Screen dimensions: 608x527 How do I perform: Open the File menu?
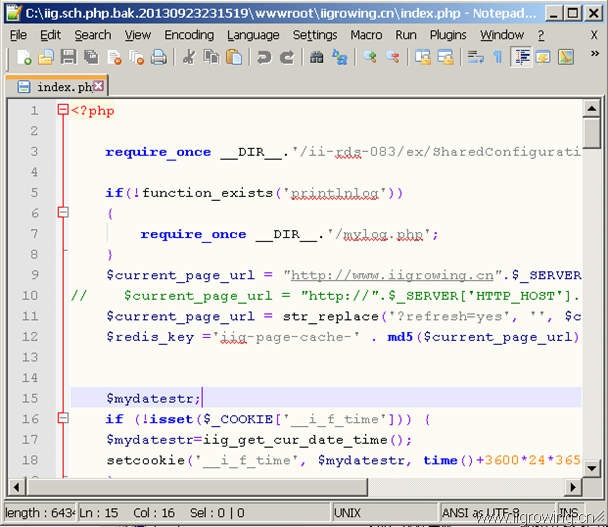click(x=18, y=35)
